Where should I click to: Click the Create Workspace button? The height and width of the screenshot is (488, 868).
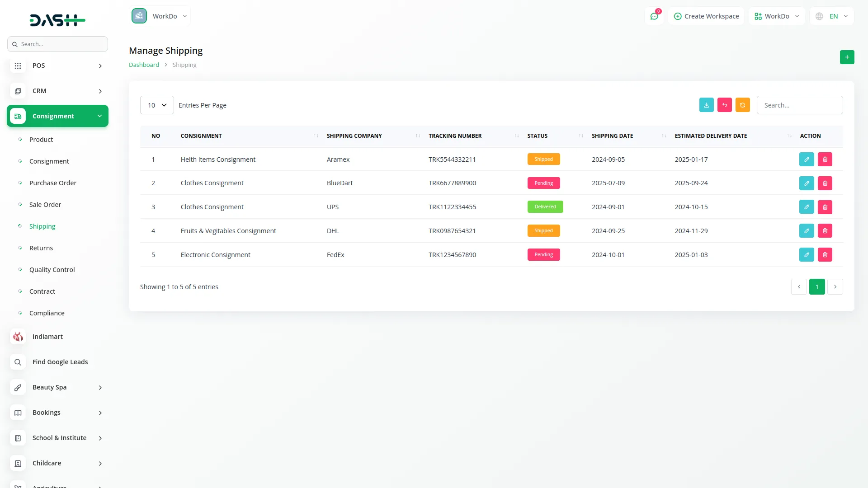[x=706, y=16]
